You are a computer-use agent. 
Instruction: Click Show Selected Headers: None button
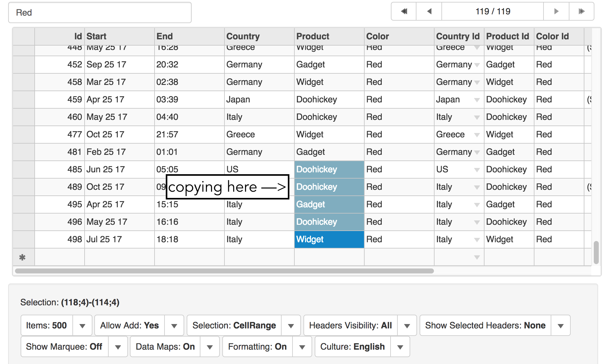tap(485, 326)
